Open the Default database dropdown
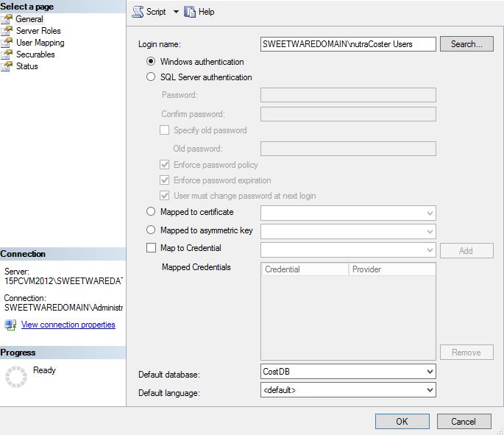The height and width of the screenshot is (435, 504). 430,372
